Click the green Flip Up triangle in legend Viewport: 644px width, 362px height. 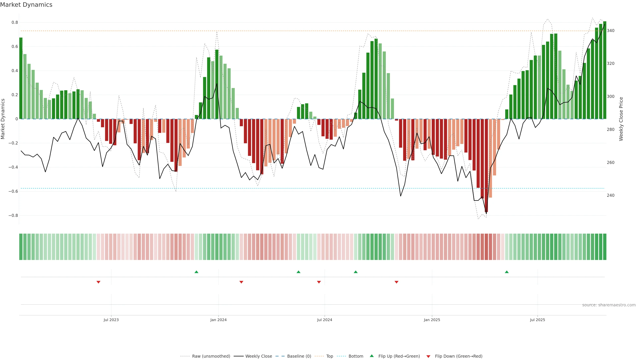point(372,356)
